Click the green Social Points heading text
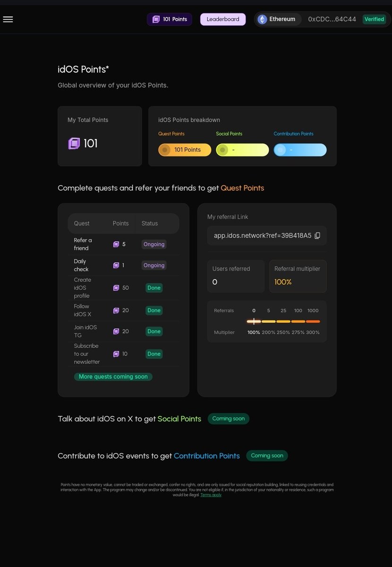The image size is (392, 567). (x=179, y=419)
